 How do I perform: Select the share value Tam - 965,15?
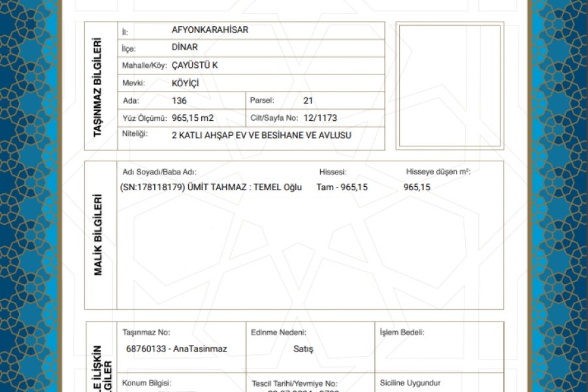tap(342, 188)
